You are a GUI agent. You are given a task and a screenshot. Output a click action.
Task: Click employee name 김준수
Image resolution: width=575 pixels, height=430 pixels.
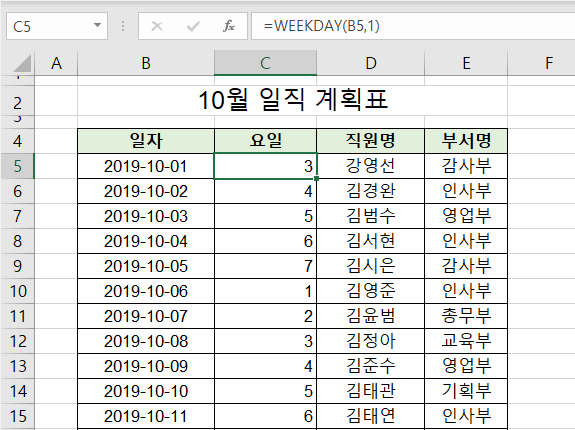(371, 366)
